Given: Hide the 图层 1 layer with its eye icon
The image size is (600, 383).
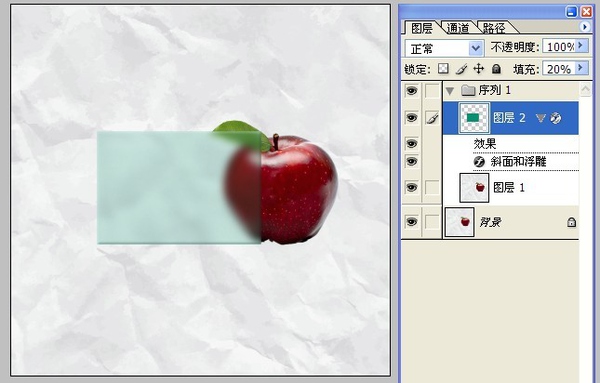Looking at the screenshot, I should (x=412, y=187).
